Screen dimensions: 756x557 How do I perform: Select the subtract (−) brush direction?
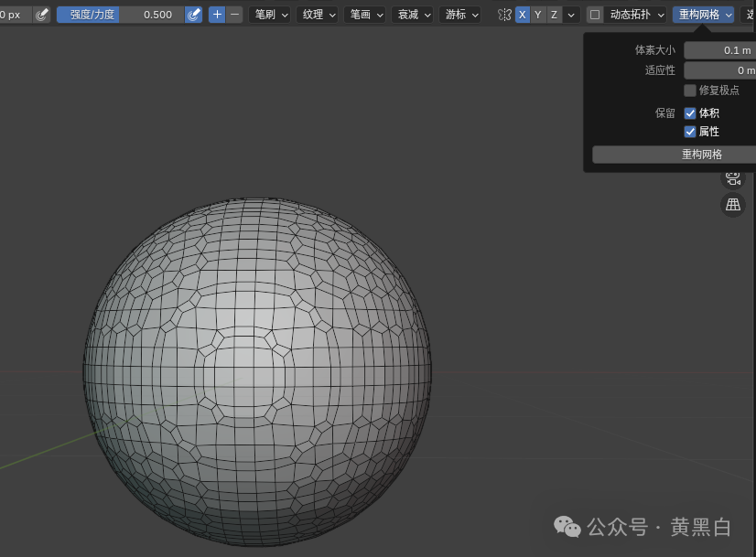pos(234,15)
